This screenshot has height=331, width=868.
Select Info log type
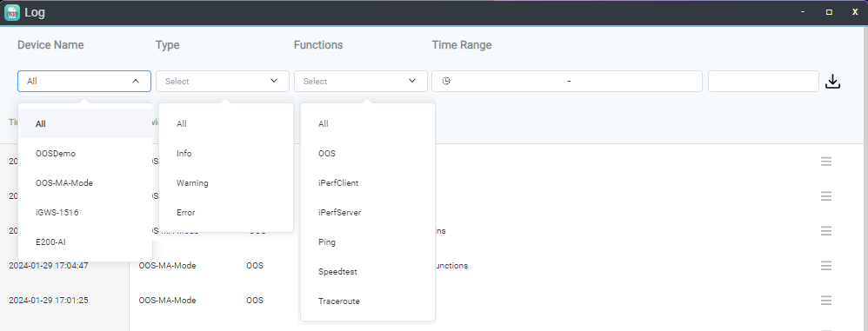(226, 154)
